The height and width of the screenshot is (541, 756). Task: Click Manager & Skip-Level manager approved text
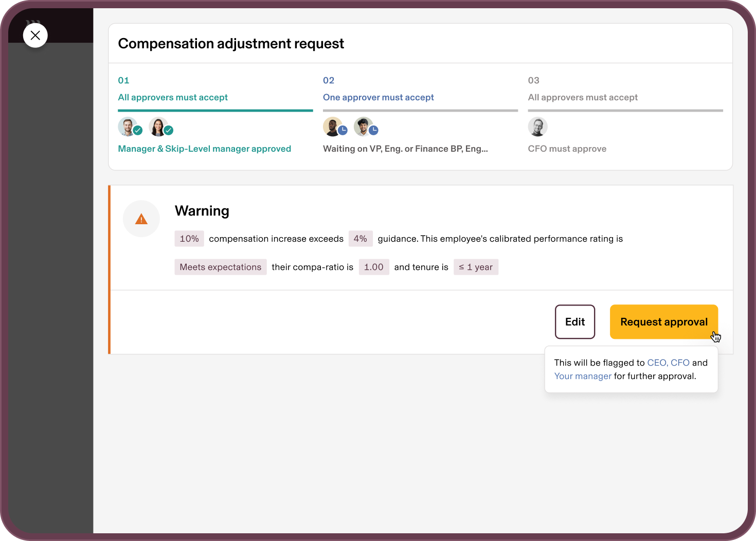click(x=205, y=149)
